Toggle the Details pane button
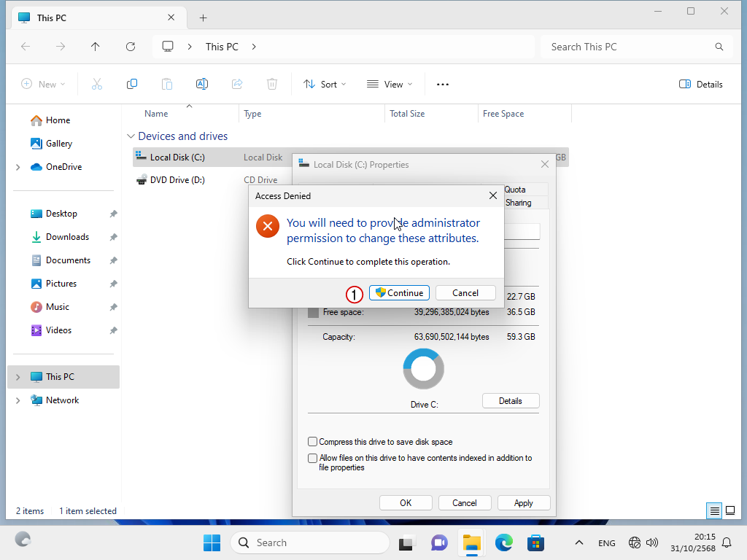Viewport: 747px width, 560px height. [700, 84]
